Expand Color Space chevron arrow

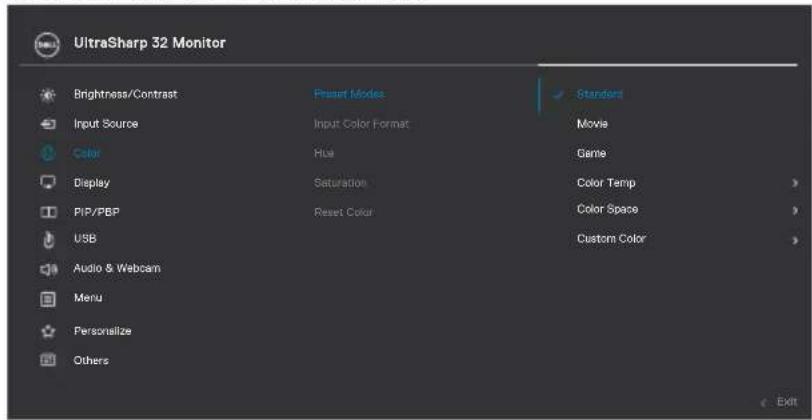[795, 210]
